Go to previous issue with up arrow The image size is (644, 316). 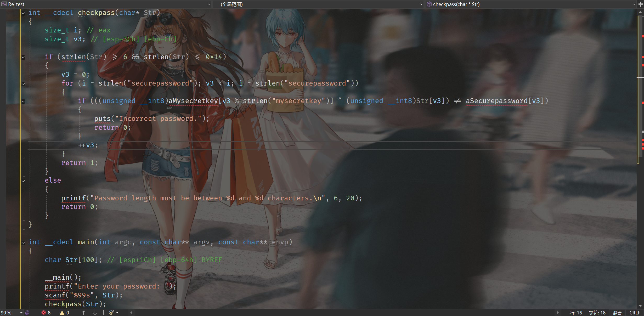click(84, 313)
